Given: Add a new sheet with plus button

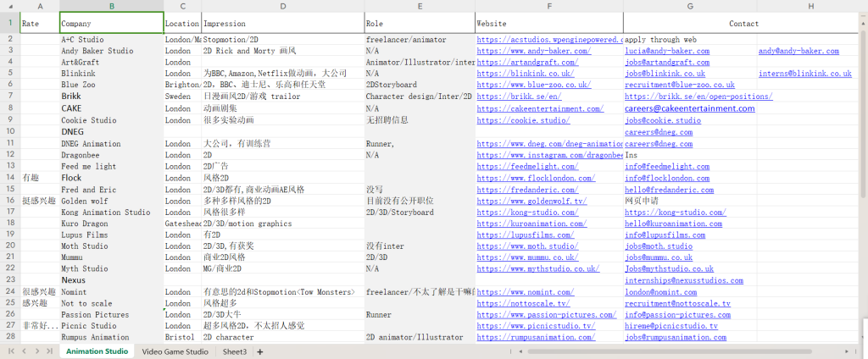Looking at the screenshot, I should [x=260, y=352].
